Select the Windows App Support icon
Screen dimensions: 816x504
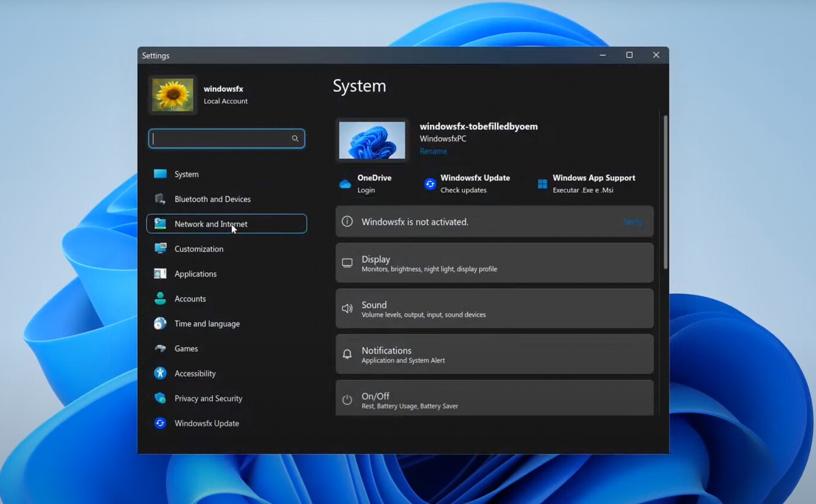pyautogui.click(x=541, y=183)
